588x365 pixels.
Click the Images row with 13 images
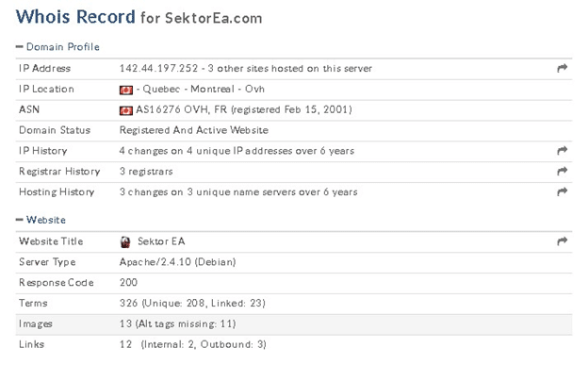coord(294,324)
